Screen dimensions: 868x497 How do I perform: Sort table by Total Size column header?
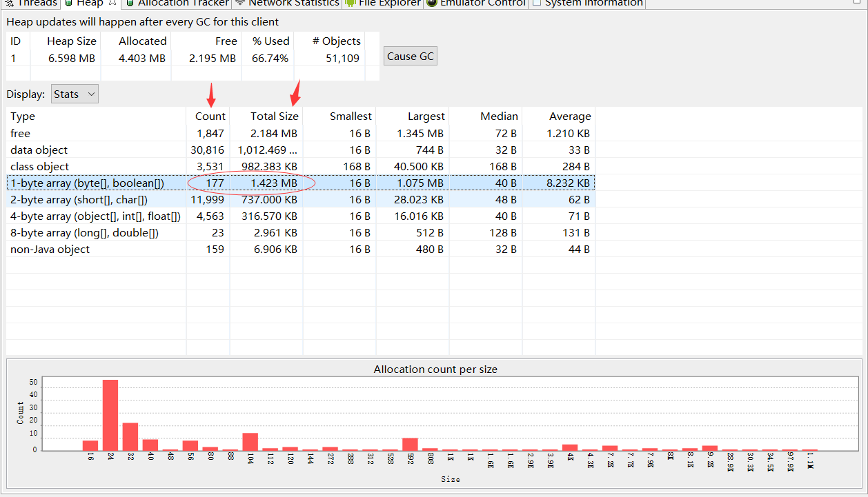274,116
